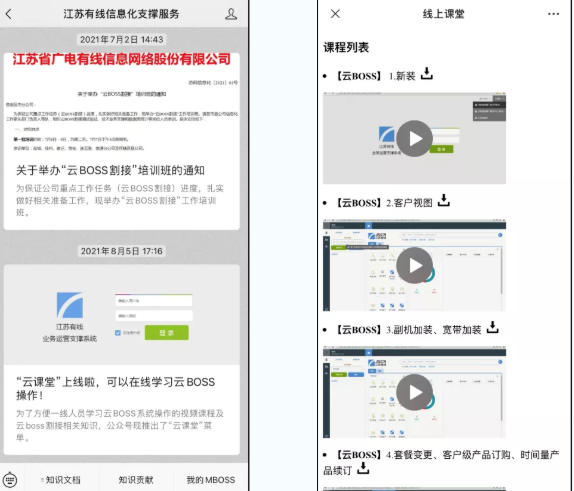Image resolution: width=574 pixels, height=491 pixels.
Task: Open the 我的 MBOSS bottom menu
Action: click(210, 480)
